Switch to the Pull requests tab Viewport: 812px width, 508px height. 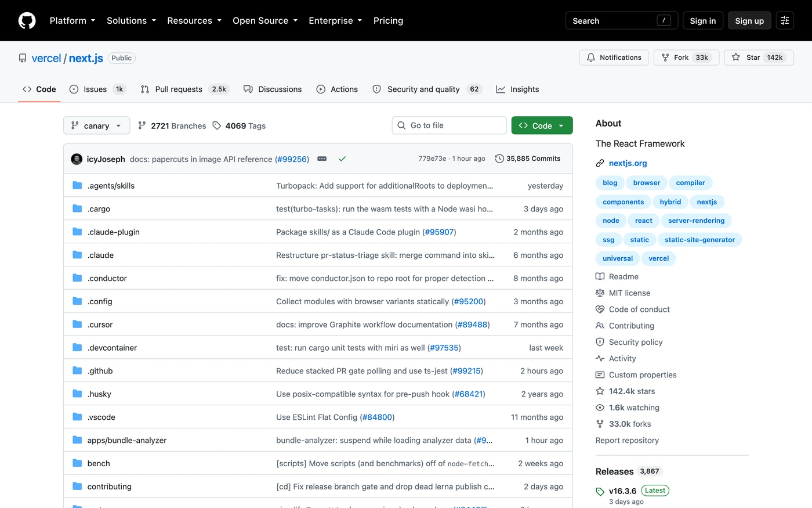tap(185, 89)
